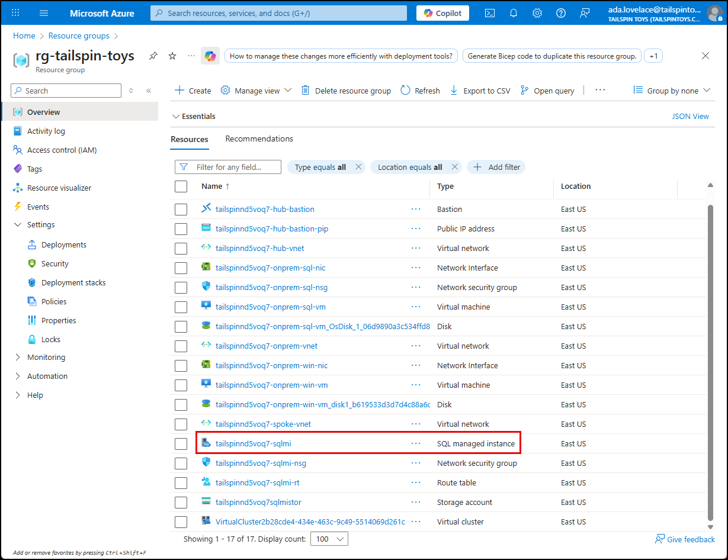Image resolution: width=728 pixels, height=560 pixels.
Task: Open the Group by none dropdown
Action: 672,90
